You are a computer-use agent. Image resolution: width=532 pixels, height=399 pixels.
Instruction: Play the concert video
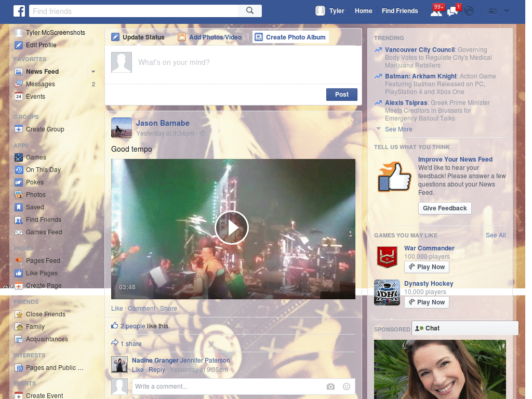click(x=232, y=228)
